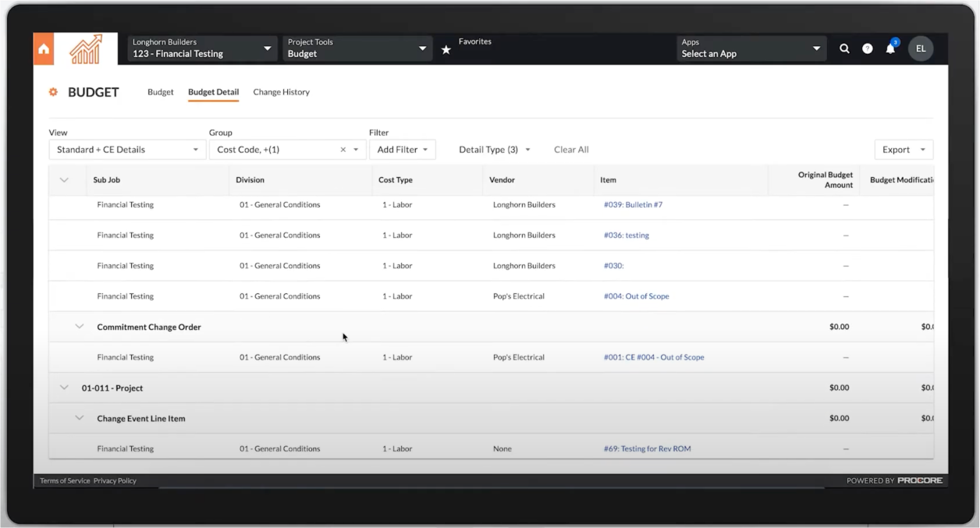
Task: Open the #039: Bulletin #7 link
Action: (x=633, y=205)
